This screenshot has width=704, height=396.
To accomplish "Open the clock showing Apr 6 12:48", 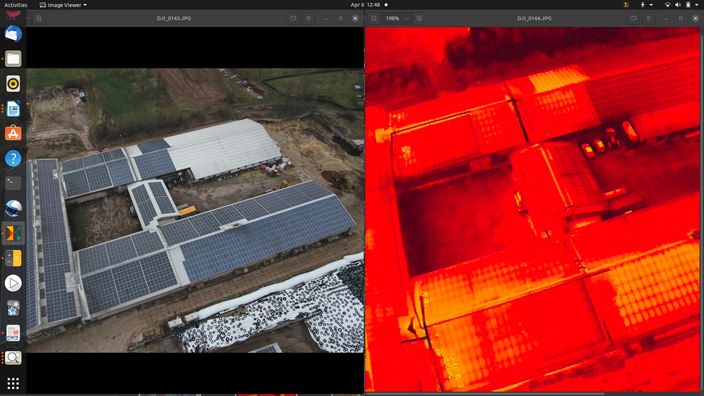I will click(365, 5).
